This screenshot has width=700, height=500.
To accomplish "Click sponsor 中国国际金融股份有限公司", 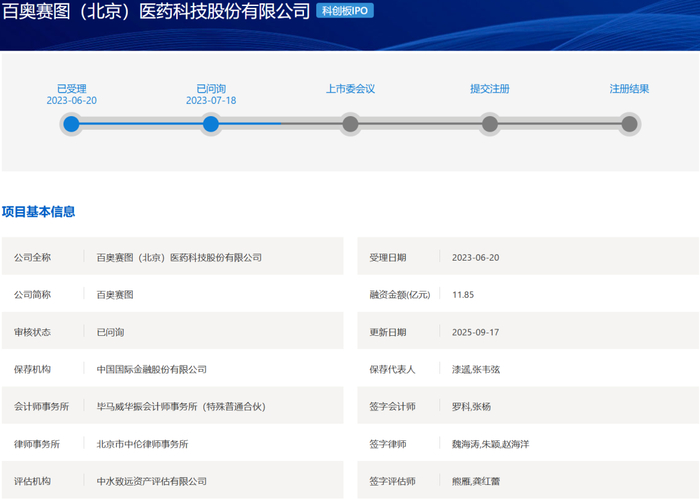I will pos(151,369).
